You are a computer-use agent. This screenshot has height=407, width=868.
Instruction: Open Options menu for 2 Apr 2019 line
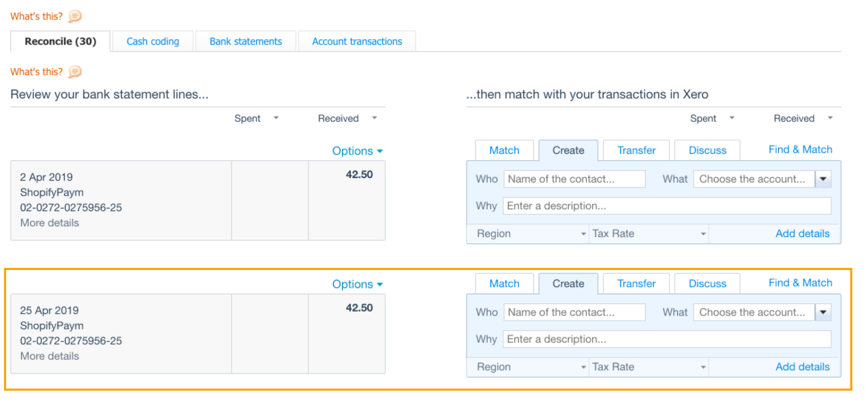pos(357,151)
